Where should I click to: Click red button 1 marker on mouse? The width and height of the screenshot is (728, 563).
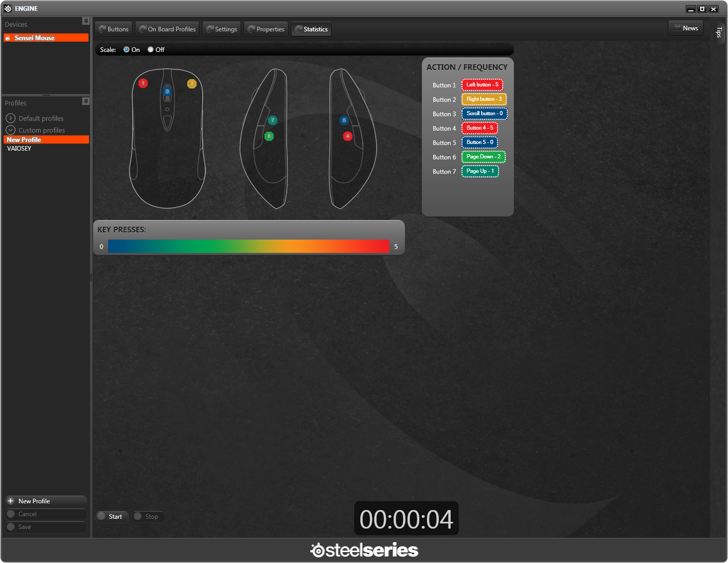[x=143, y=83]
